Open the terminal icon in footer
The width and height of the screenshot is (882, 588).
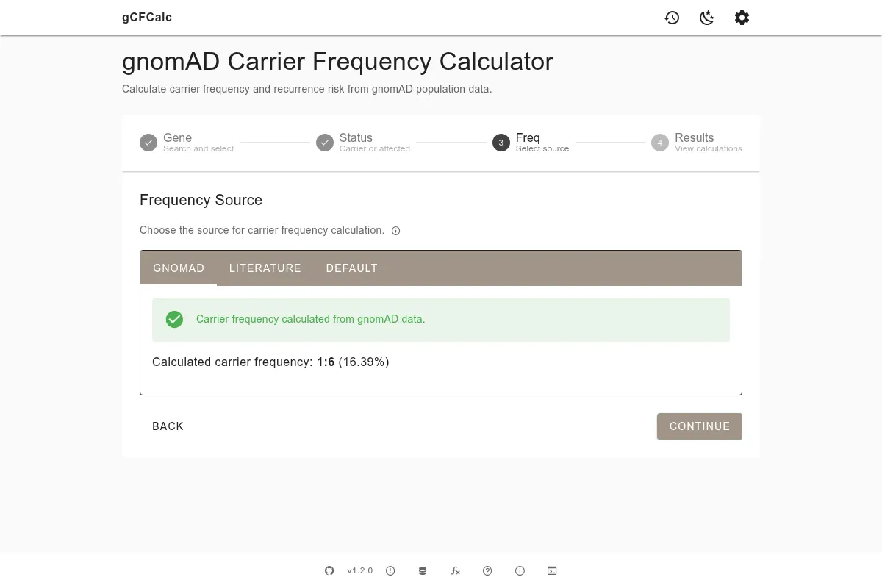pyautogui.click(x=552, y=570)
